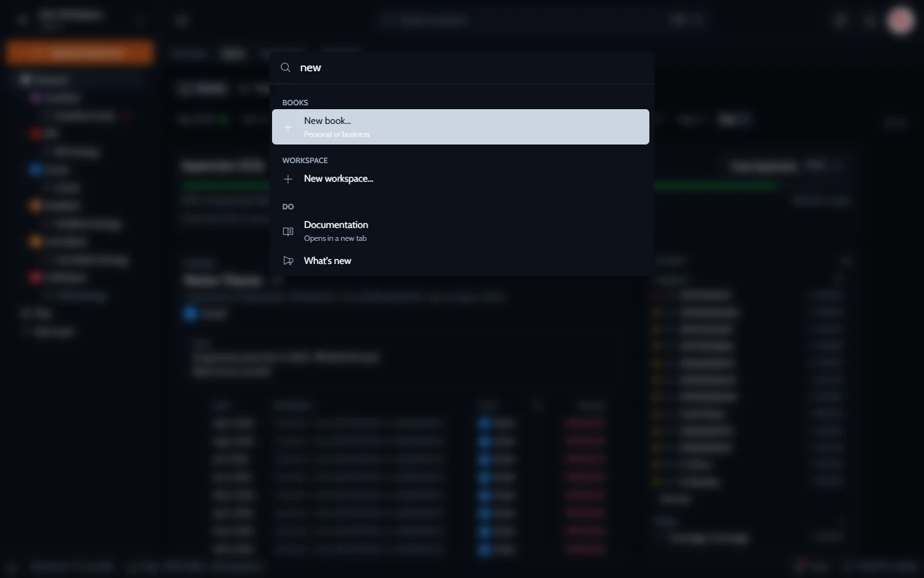Click the "Opens in a new tab" subtitle
Screen dimensions: 924x578
coord(336,238)
